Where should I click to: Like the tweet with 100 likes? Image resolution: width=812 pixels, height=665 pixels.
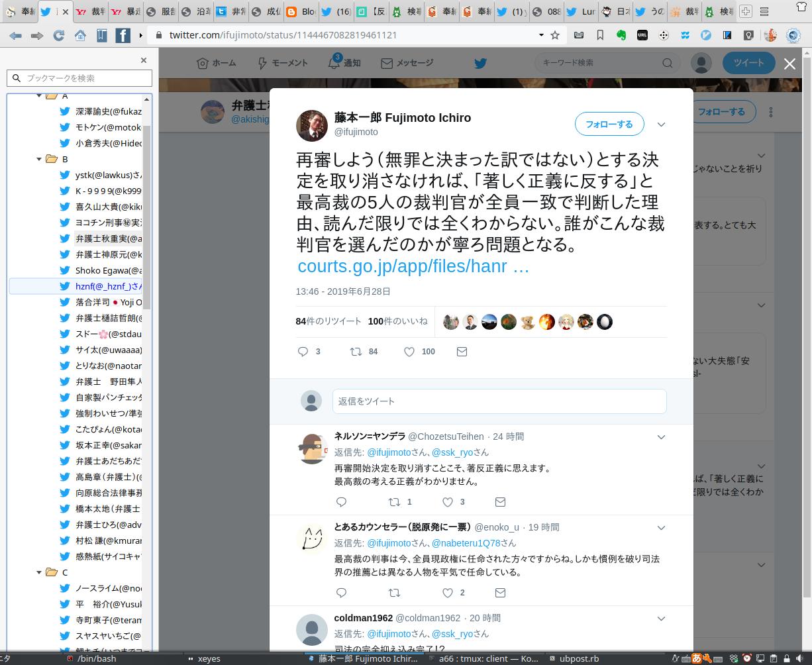coord(409,352)
